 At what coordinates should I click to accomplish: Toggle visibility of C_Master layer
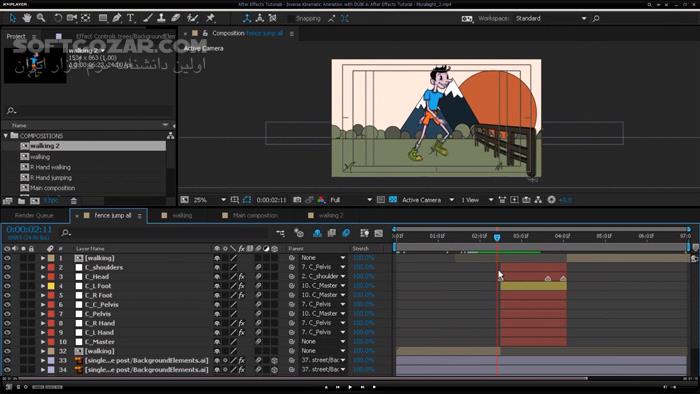(x=7, y=342)
